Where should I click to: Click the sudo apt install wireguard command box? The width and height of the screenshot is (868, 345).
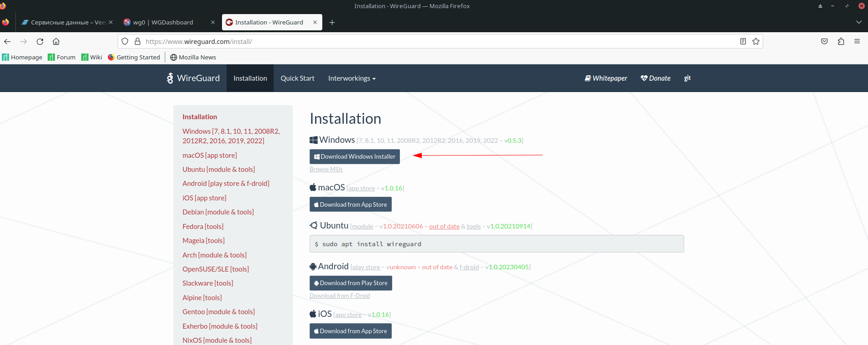point(497,244)
